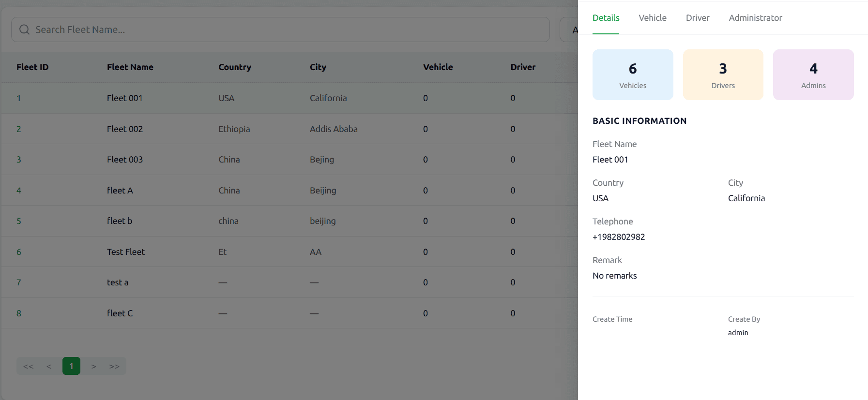Switch to the Vehicle tab
Screen dimensions: 868x400
[x=652, y=18]
